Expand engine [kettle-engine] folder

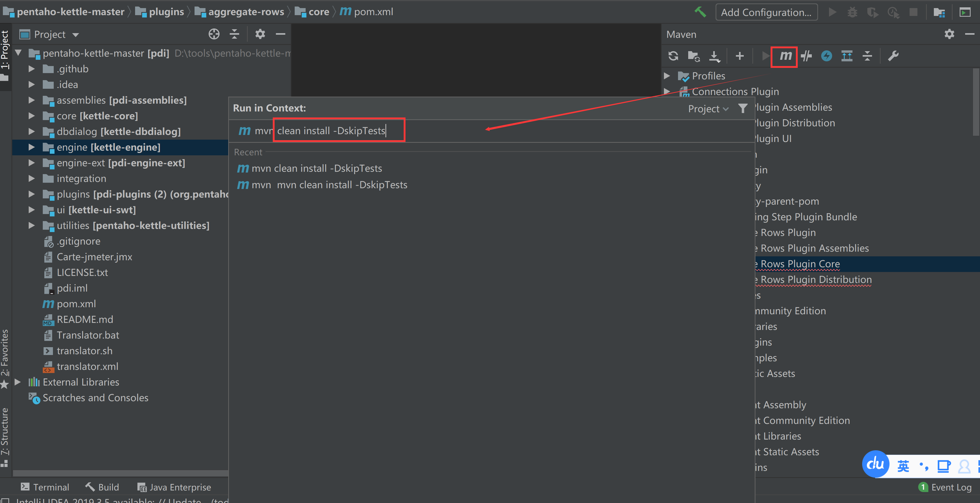coord(32,147)
